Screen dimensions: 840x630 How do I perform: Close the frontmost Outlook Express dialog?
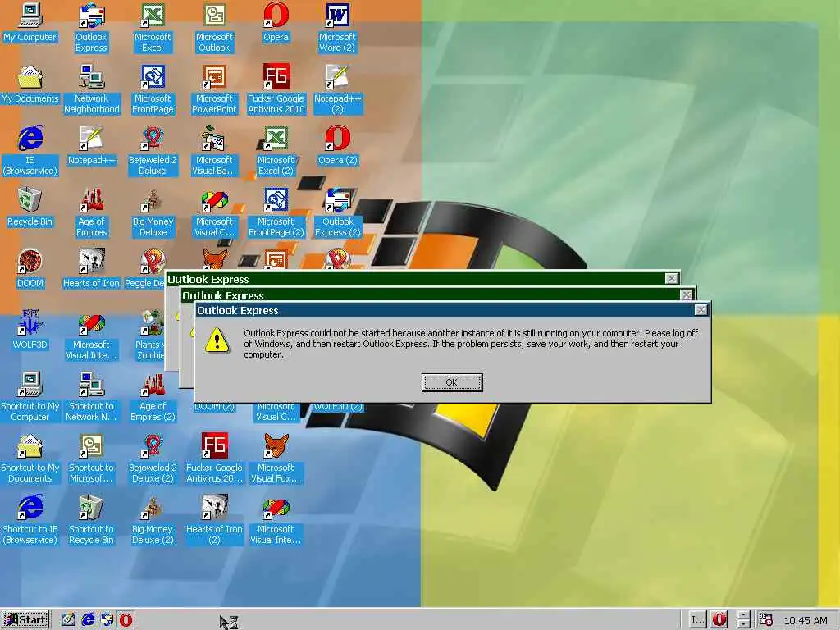pos(701,310)
